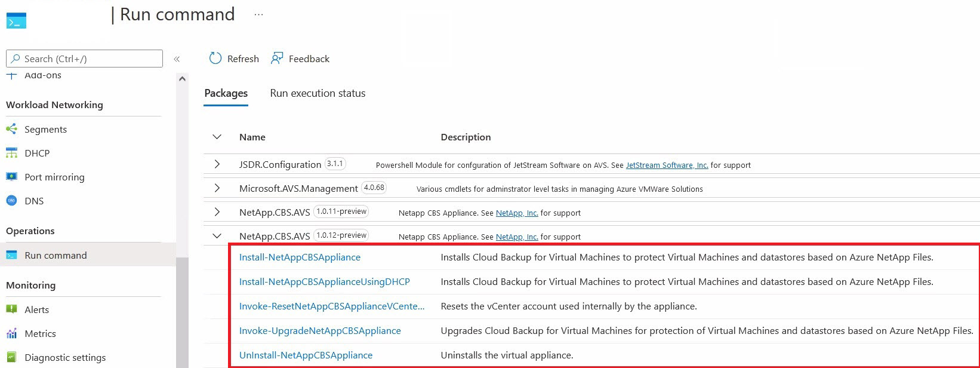Viewport: 980px width, 368px height.
Task: Click the Operations section heading
Action: (x=30, y=231)
